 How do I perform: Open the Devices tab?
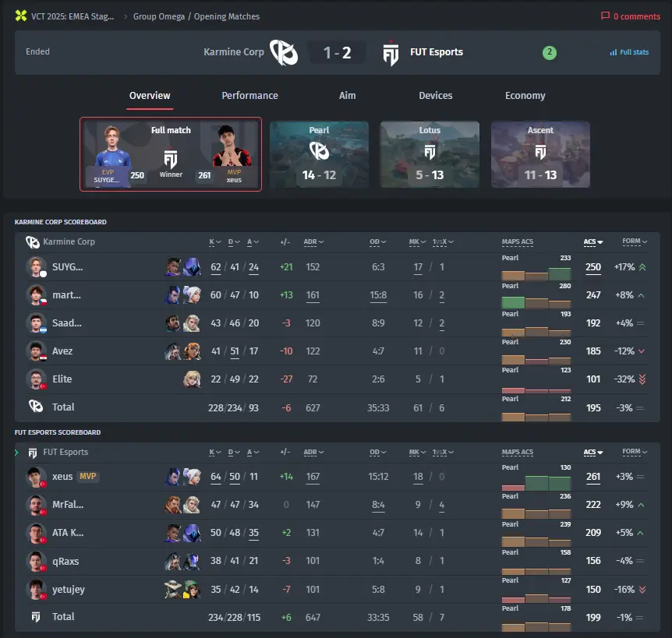436,96
